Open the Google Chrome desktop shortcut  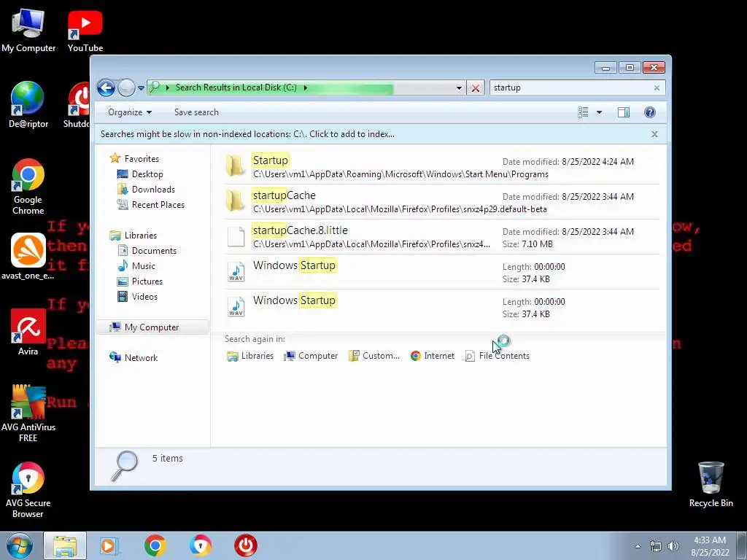(28, 186)
